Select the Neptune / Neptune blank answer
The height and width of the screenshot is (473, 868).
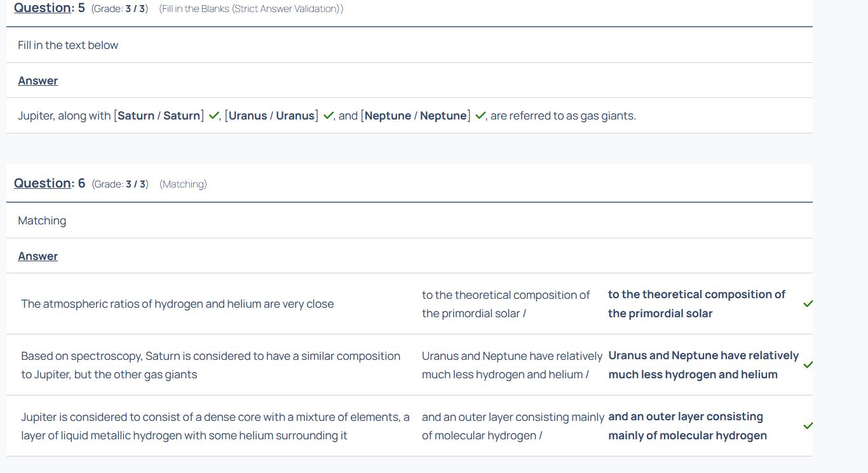click(x=416, y=116)
